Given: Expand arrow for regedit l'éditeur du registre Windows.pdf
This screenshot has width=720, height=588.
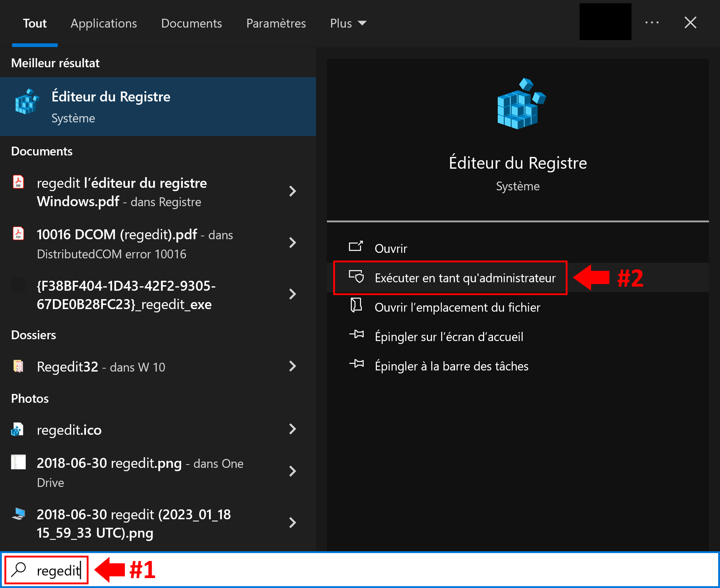Looking at the screenshot, I should (x=292, y=191).
